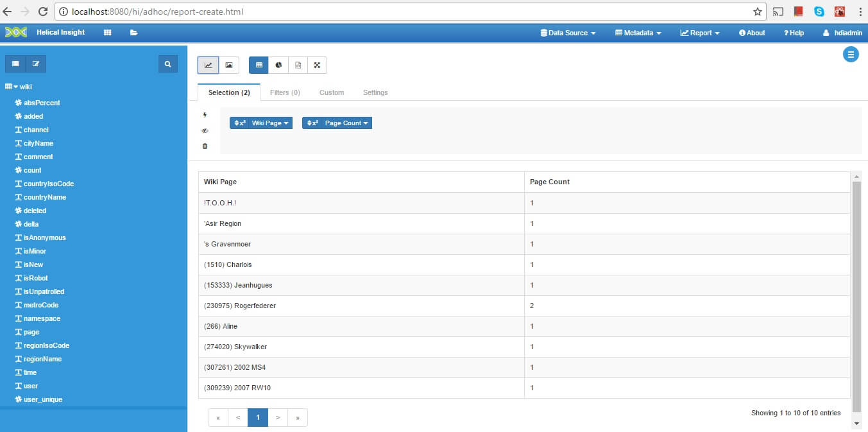
Task: Select the delta field
Action: pos(31,224)
